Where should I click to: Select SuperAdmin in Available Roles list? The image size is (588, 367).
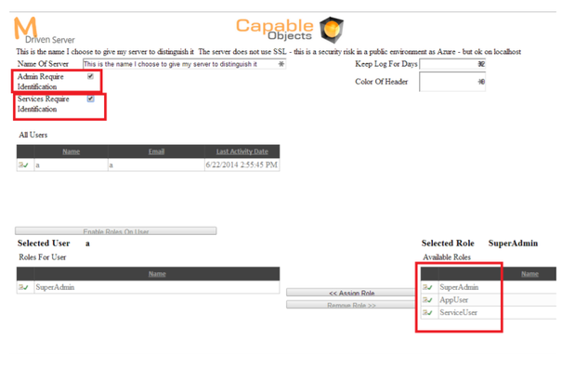pyautogui.click(x=459, y=287)
